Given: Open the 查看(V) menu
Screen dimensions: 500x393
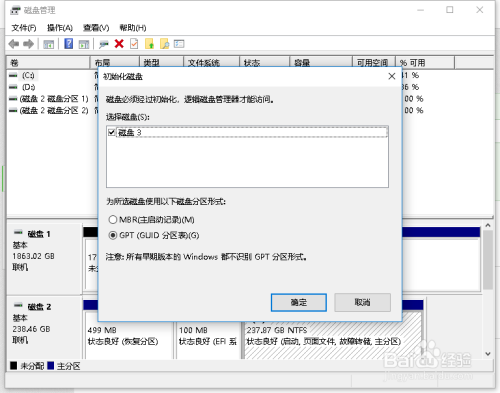Looking at the screenshot, I should point(96,28).
